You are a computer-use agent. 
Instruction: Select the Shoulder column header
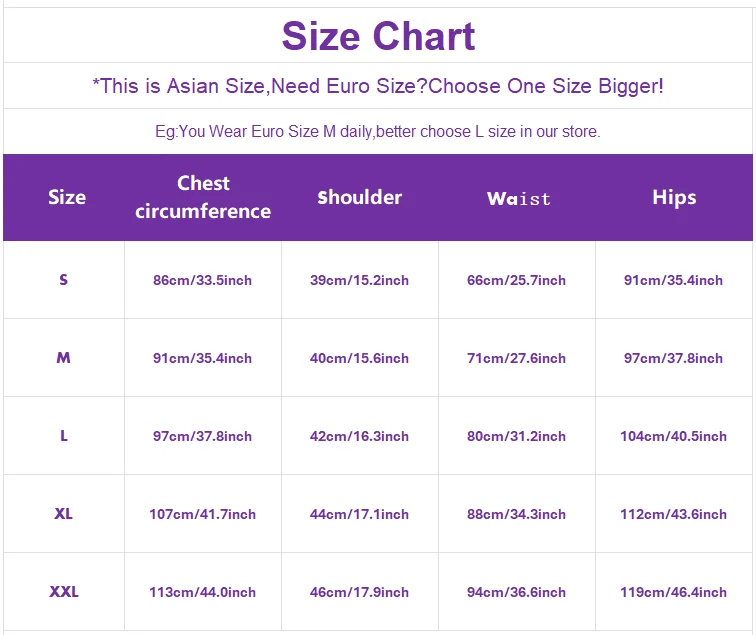(x=360, y=197)
